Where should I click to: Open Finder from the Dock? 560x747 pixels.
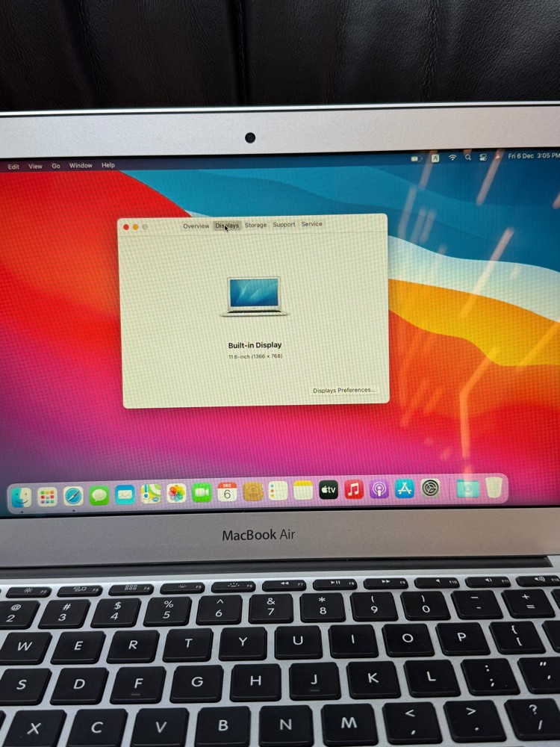22,498
